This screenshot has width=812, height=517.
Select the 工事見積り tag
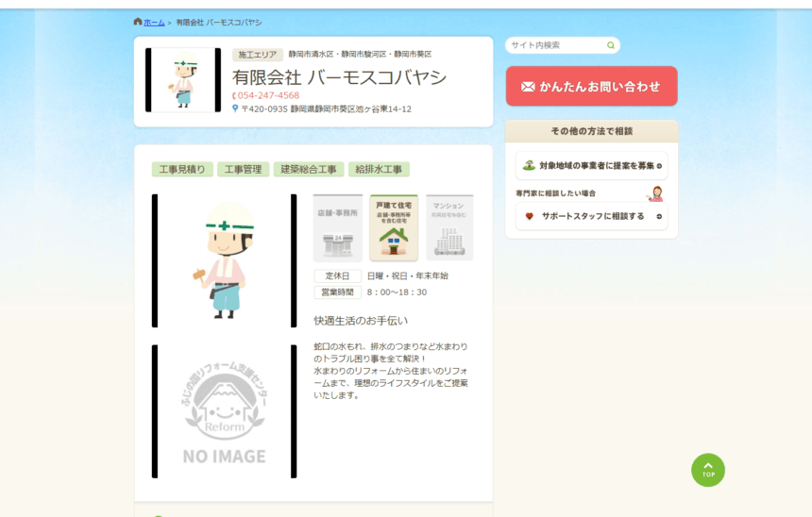182,170
